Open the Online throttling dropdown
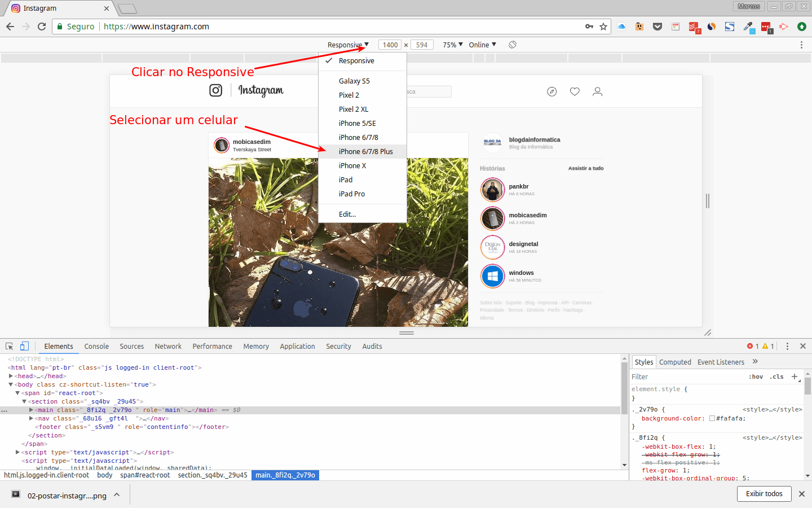Image resolution: width=812 pixels, height=508 pixels. tap(482, 45)
